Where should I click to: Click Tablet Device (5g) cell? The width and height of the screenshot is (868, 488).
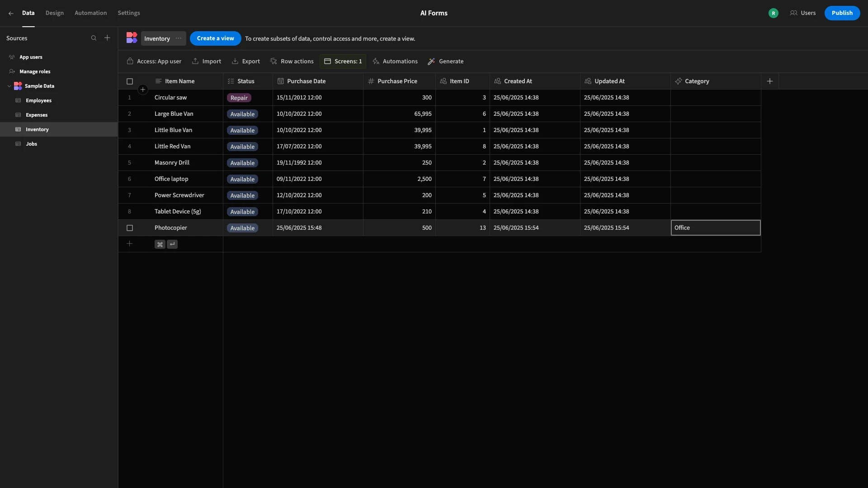(187, 212)
